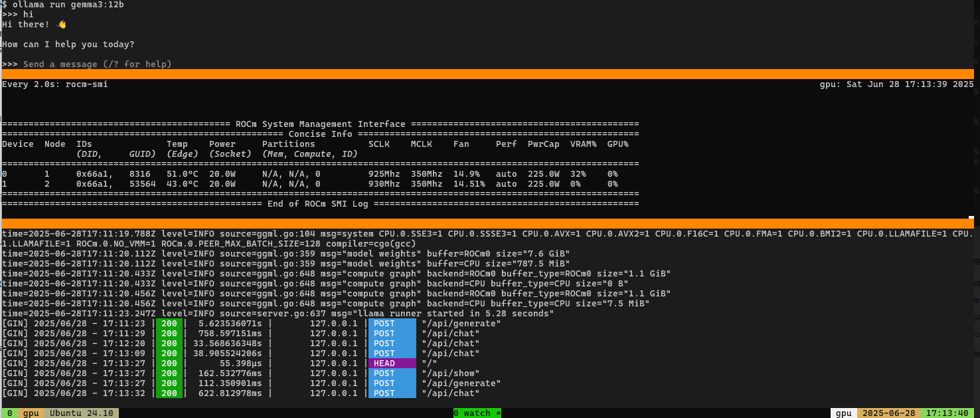Click the 'Sat Jun 28 17:13:39 2025' timestamp
This screenshot has height=418, width=980.
[910, 84]
